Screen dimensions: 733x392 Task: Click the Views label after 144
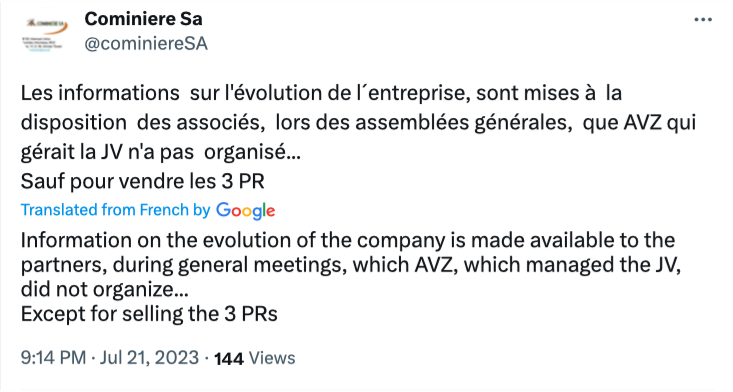pyautogui.click(x=272, y=358)
